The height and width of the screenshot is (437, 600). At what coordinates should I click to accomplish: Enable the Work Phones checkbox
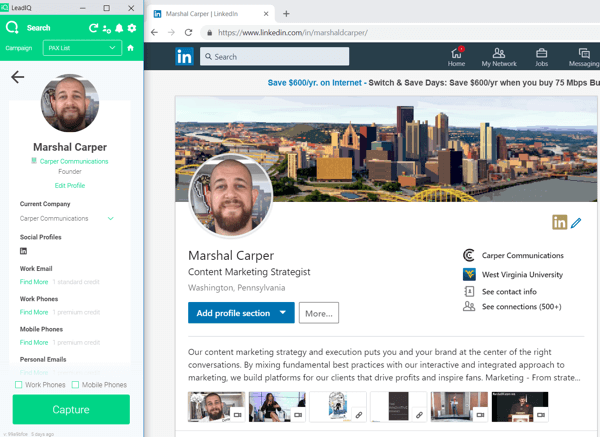pos(18,385)
